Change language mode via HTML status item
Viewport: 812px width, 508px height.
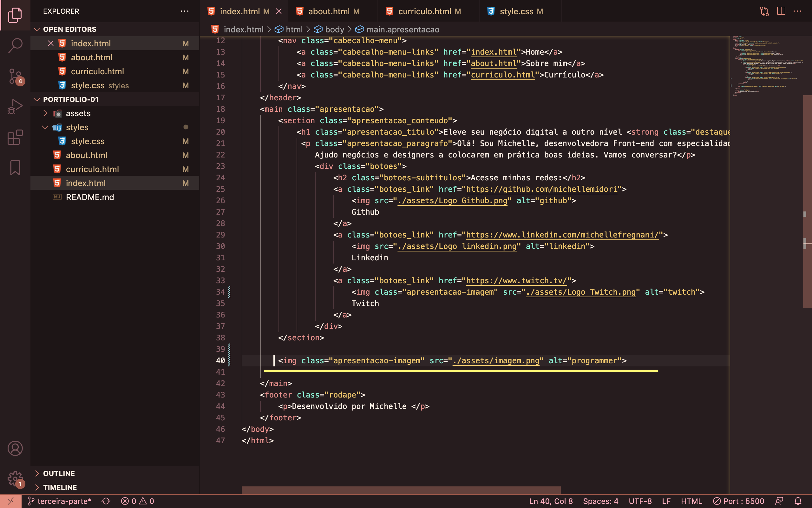tap(691, 501)
